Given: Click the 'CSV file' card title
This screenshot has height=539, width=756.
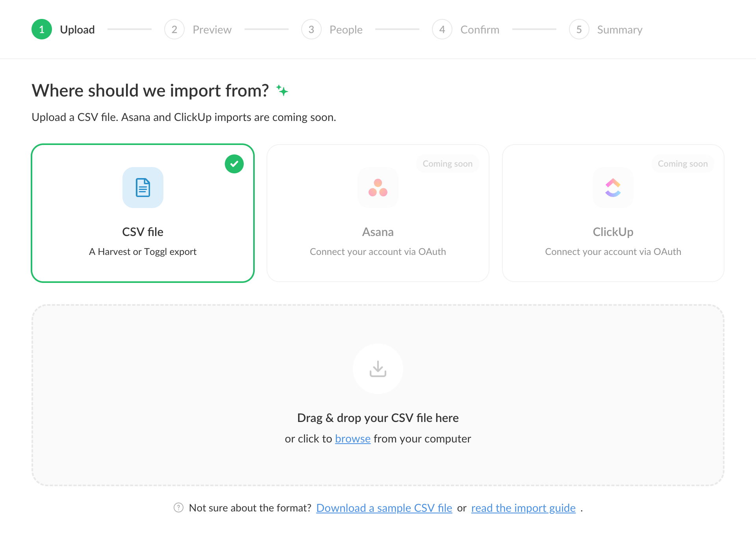Looking at the screenshot, I should (143, 232).
